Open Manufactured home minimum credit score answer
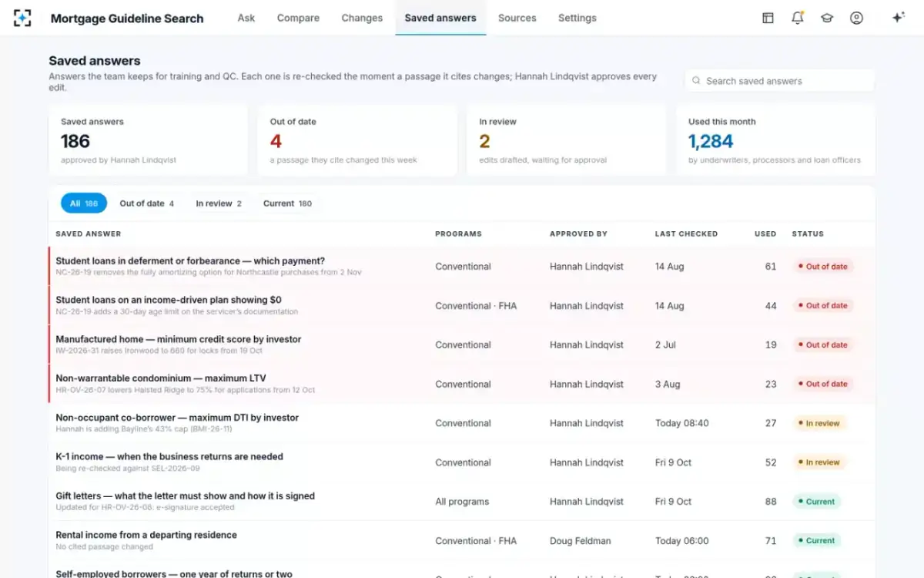The image size is (924, 578). click(462, 344)
